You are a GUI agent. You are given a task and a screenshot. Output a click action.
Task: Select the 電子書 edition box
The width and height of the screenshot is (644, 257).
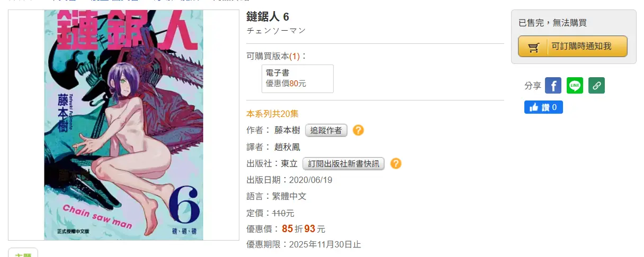[x=298, y=79]
